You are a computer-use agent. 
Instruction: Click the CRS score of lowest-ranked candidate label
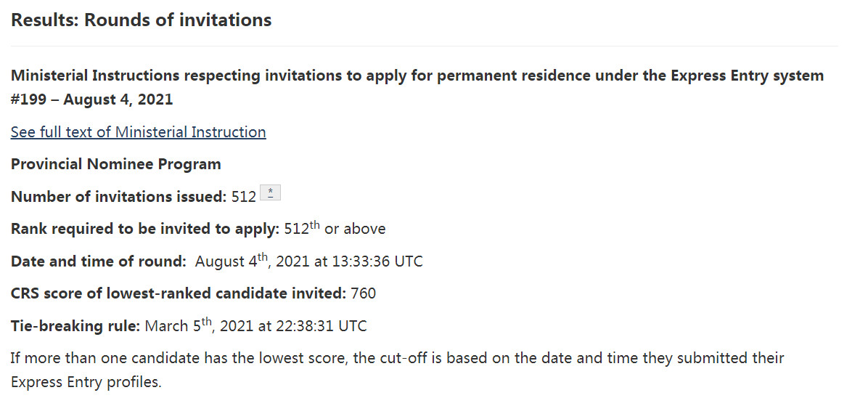coord(178,294)
